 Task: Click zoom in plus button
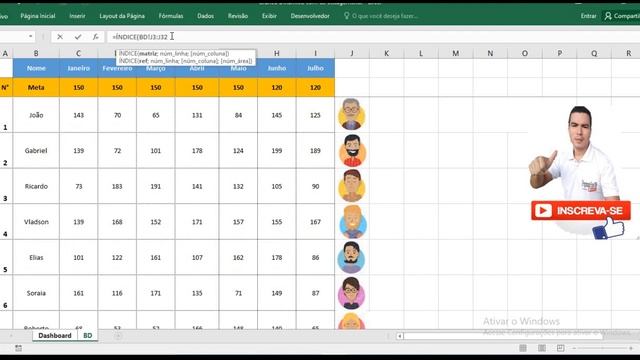[631, 348]
